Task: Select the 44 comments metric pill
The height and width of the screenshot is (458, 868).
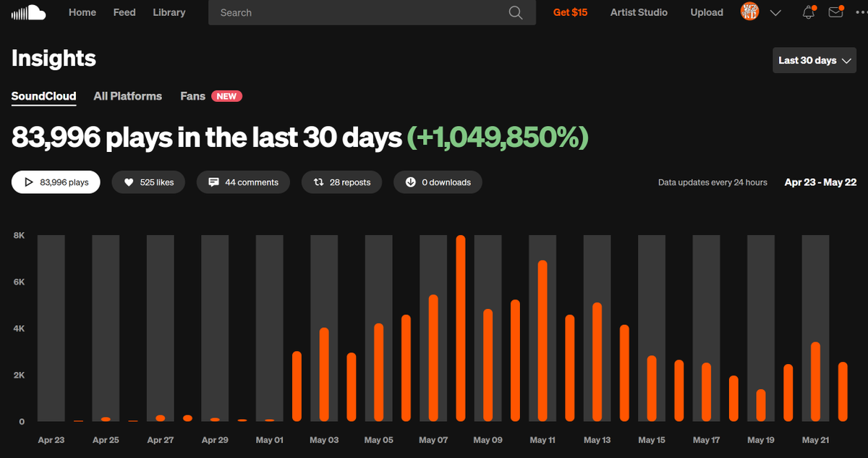Action: 243,182
